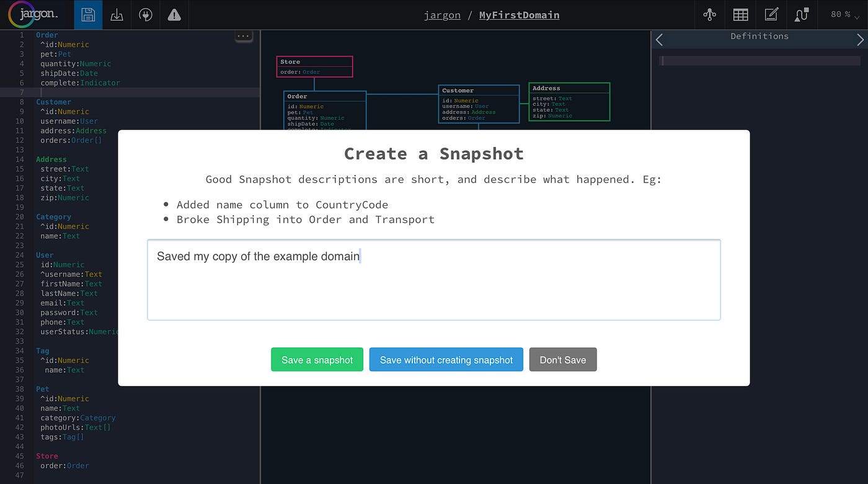Select the Customer entity box in diagram
Screen dimensions: 868x484
[479, 104]
